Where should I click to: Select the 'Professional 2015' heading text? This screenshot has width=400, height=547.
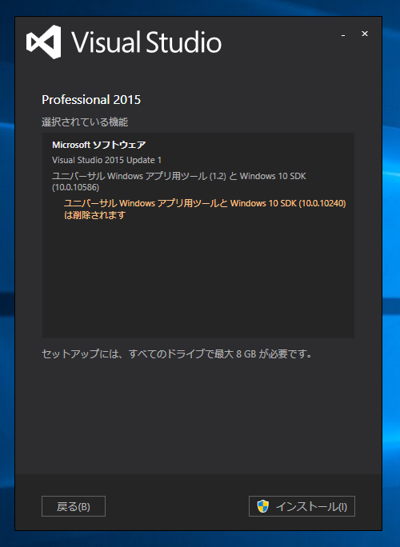click(x=91, y=100)
